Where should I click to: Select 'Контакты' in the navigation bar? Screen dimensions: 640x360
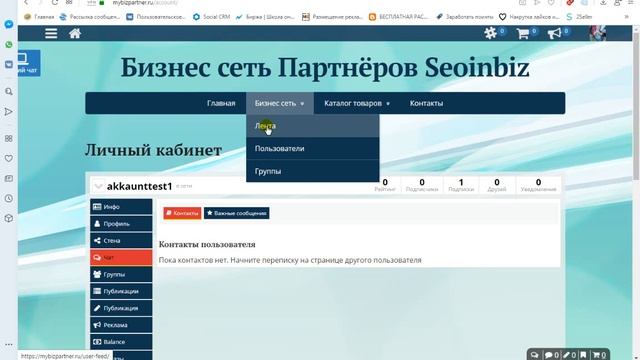click(426, 103)
